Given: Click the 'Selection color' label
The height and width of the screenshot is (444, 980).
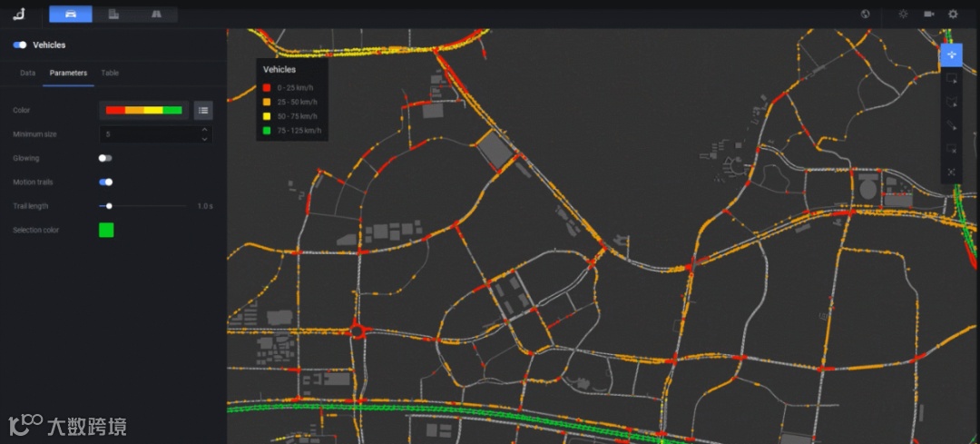Looking at the screenshot, I should click(35, 230).
